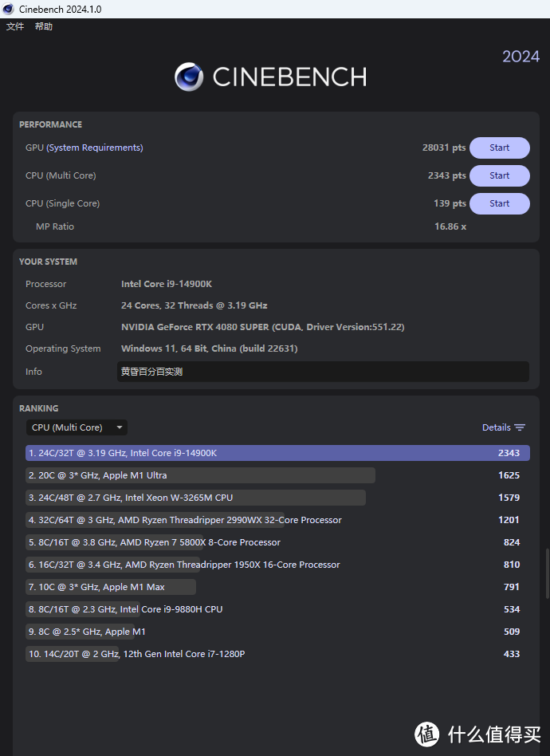
Task: Open the System Requirements link
Action: coord(95,148)
